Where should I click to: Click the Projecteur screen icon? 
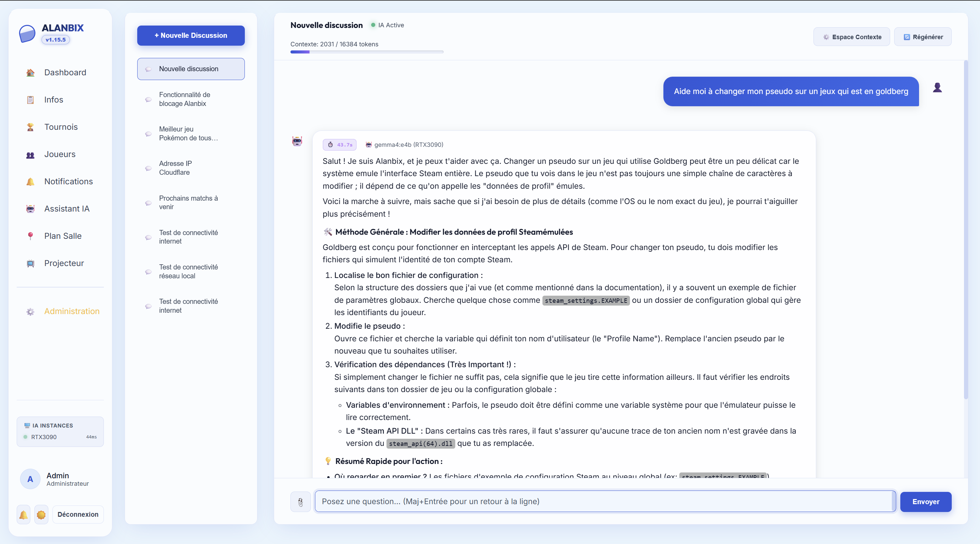30,263
